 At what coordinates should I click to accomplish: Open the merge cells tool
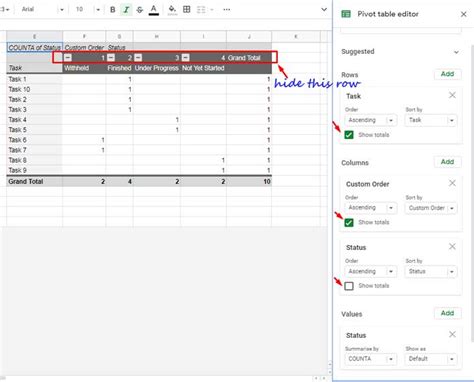pyautogui.click(x=201, y=10)
